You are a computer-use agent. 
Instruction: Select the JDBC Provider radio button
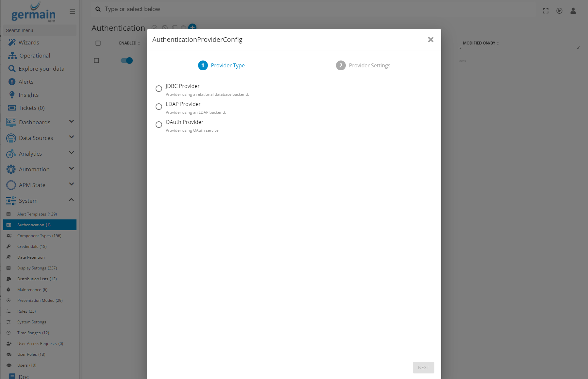[x=159, y=89]
